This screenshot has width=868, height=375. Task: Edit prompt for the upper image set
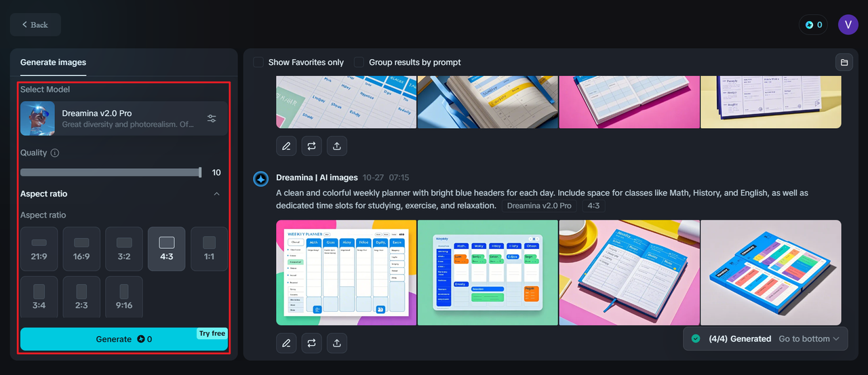click(x=286, y=146)
